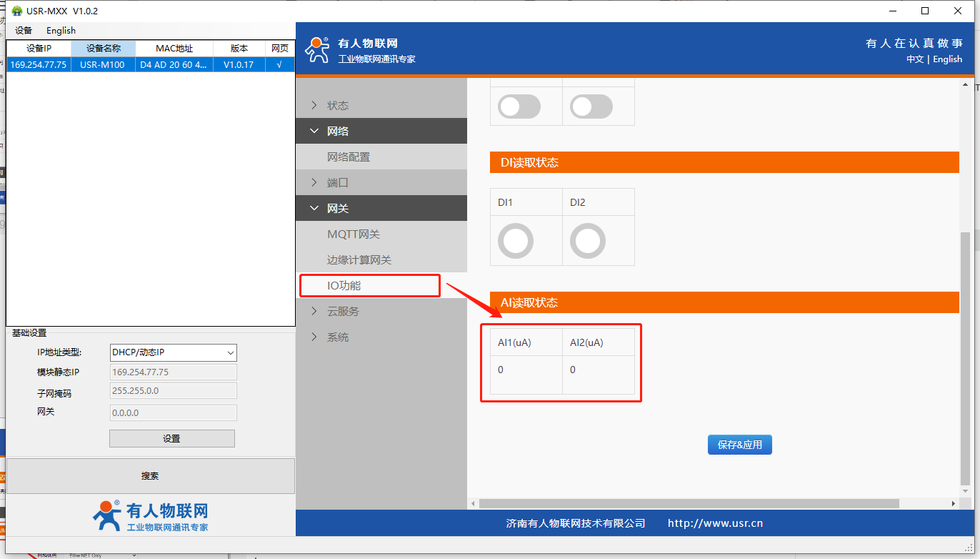Expand the 状态 menu section
The height and width of the screenshot is (559, 980).
[381, 105]
